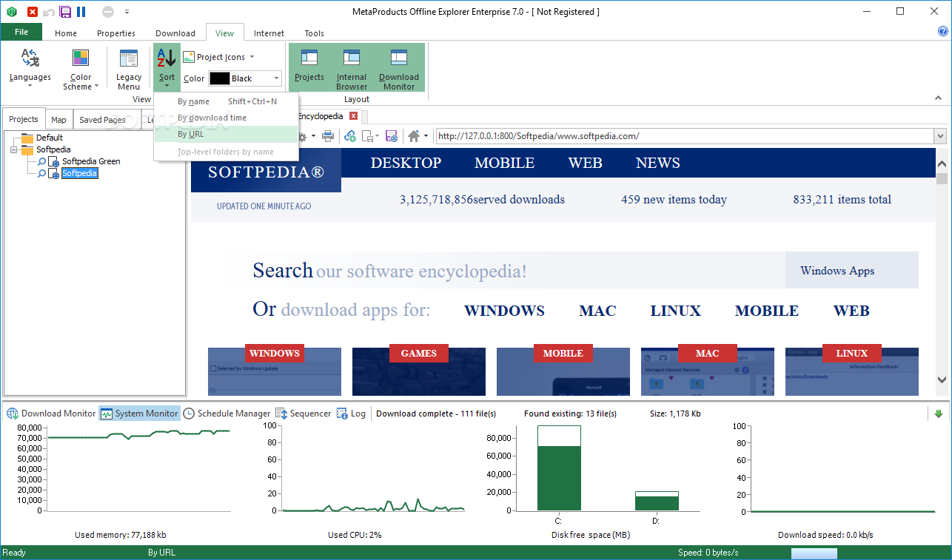952x560 pixels.
Task: Click the GAMES thumbnail on web page
Action: 419,370
